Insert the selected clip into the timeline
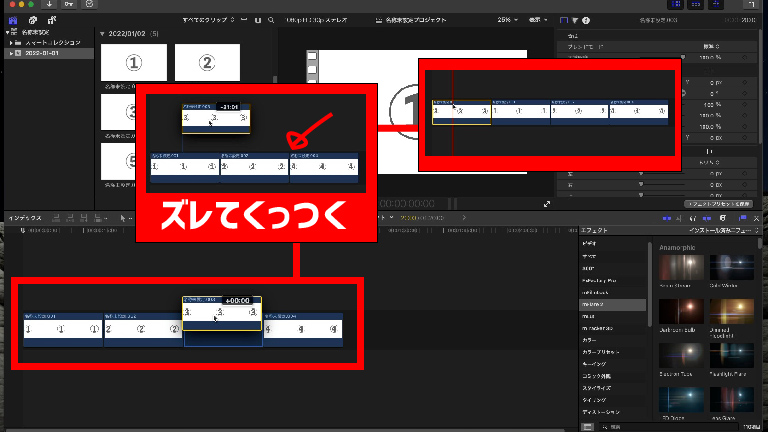The image size is (768, 432). tap(70, 218)
